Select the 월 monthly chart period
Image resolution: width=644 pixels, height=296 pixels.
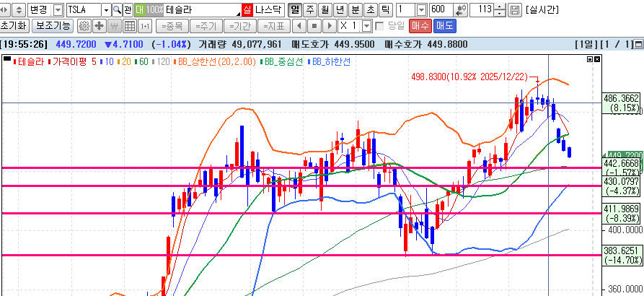coord(325,9)
